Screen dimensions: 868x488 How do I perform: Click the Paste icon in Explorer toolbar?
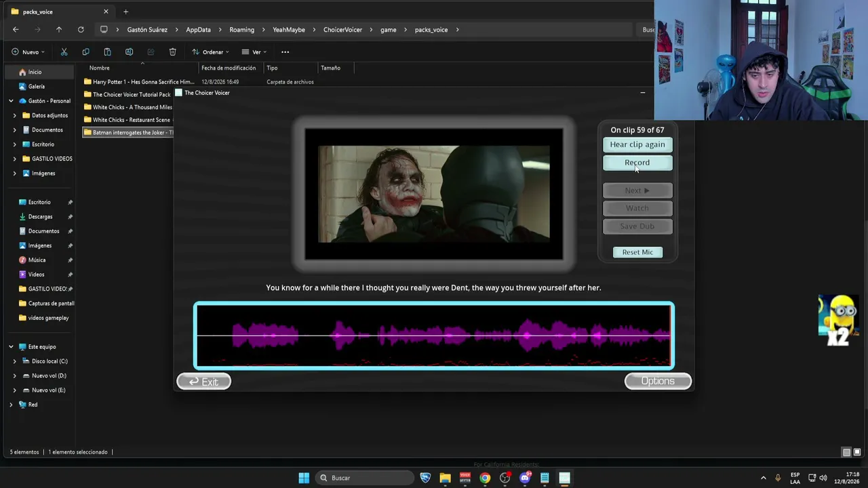coord(107,52)
